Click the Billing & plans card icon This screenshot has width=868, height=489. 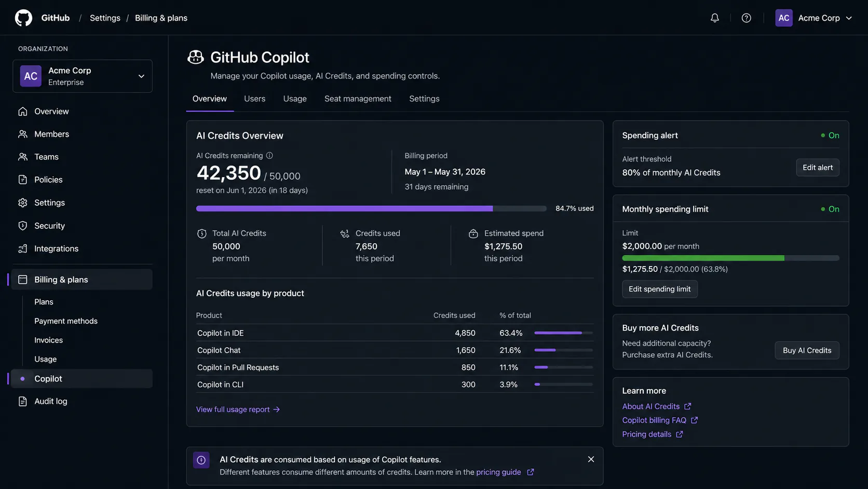22,280
